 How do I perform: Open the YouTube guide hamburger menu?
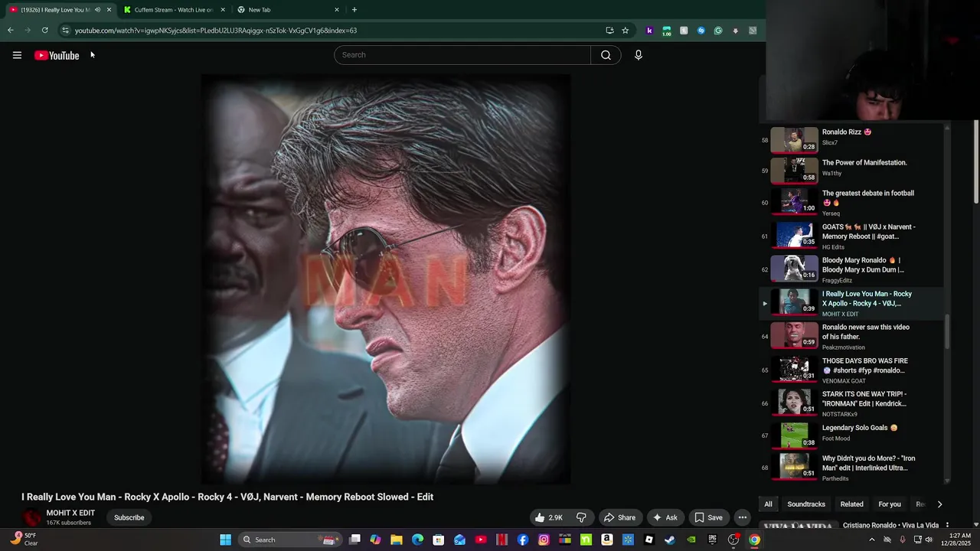point(17,55)
